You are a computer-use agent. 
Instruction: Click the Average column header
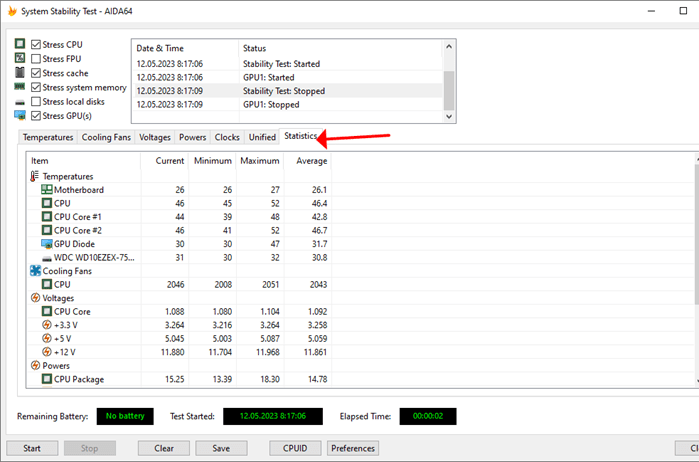(x=308, y=161)
